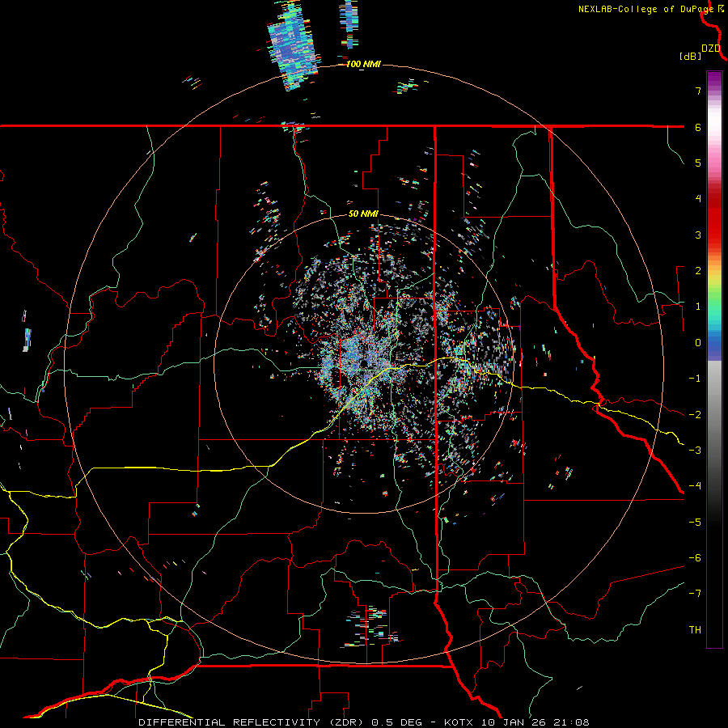
Task: Click the [dB] units label
Action: [x=690, y=56]
